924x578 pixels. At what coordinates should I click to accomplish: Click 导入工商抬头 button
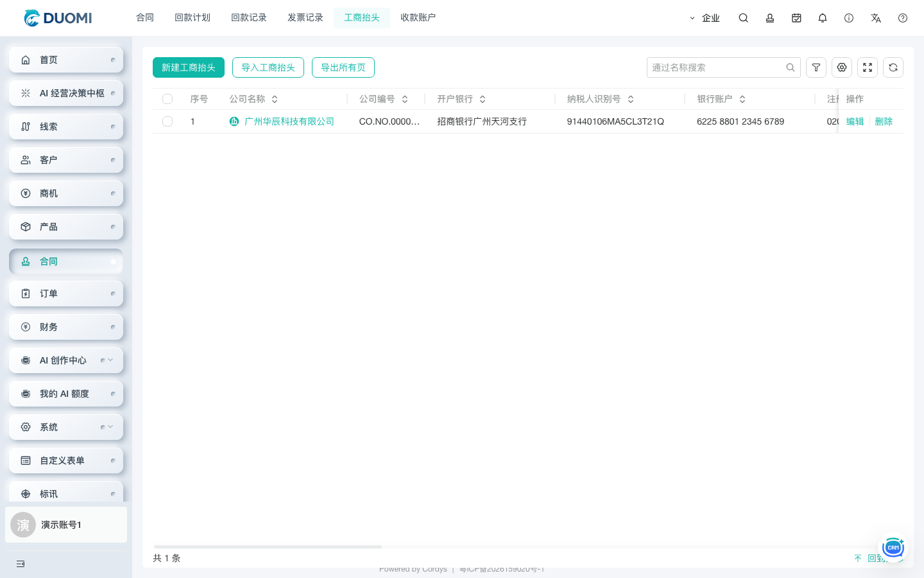point(268,67)
